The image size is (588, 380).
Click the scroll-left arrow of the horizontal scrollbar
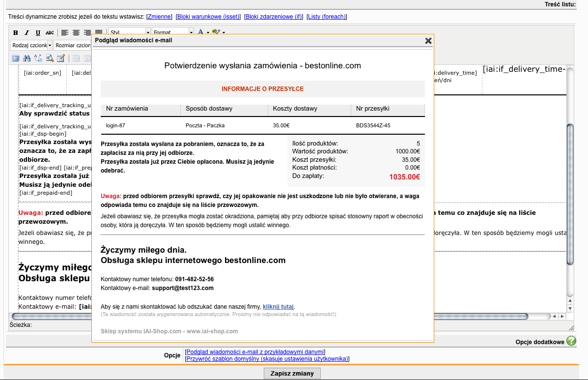tap(554, 316)
